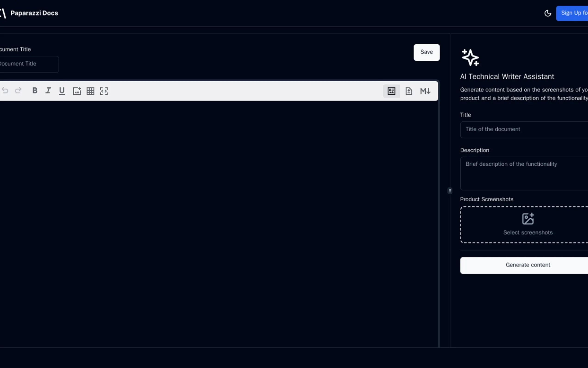
Task: Click Select screenshots upload area
Action: coord(528,224)
